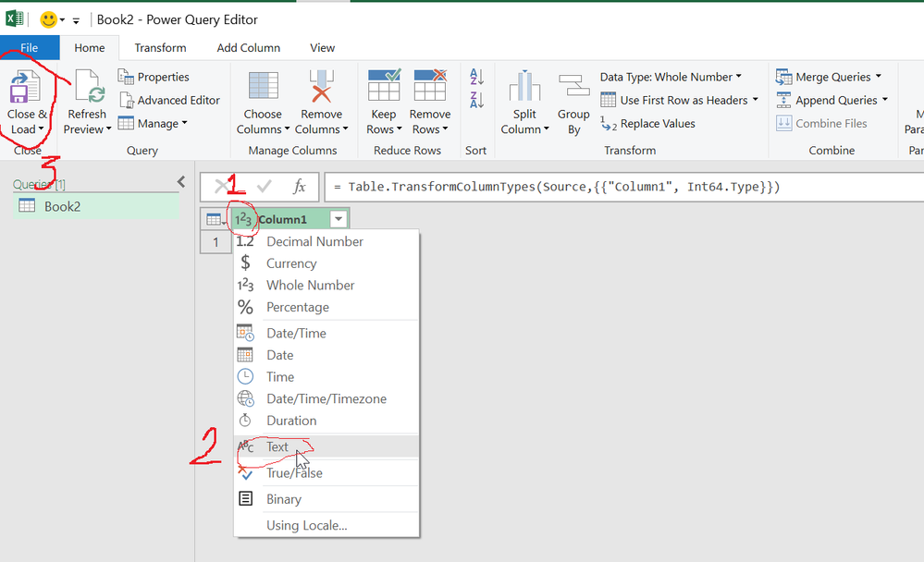Viewport: 924px width, 562px height.
Task: Choose Binary data type
Action: (326, 499)
